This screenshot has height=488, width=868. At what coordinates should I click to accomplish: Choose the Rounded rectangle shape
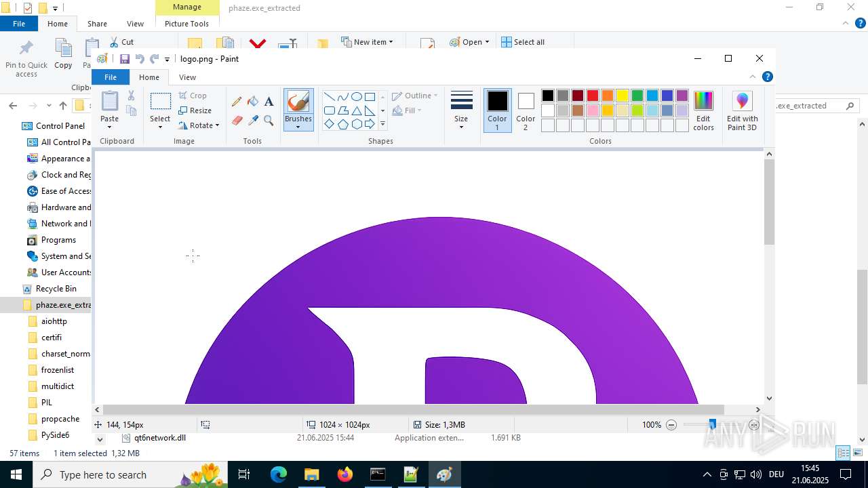(x=329, y=110)
